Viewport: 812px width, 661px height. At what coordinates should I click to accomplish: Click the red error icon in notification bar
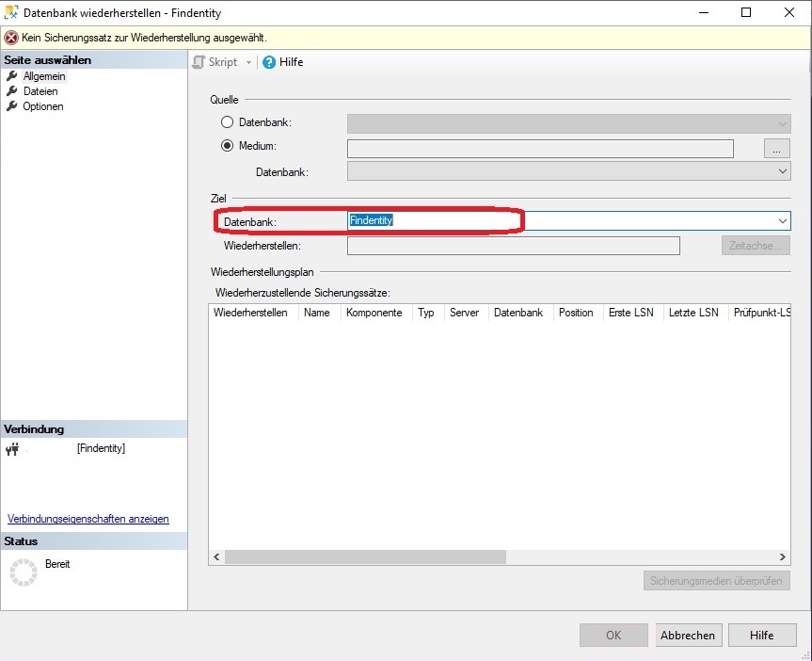click(11, 38)
